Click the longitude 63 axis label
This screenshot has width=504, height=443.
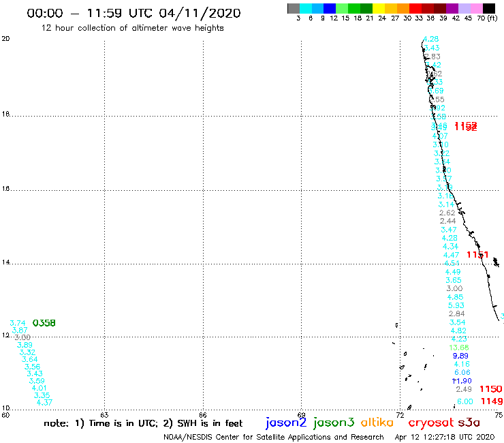(x=104, y=415)
